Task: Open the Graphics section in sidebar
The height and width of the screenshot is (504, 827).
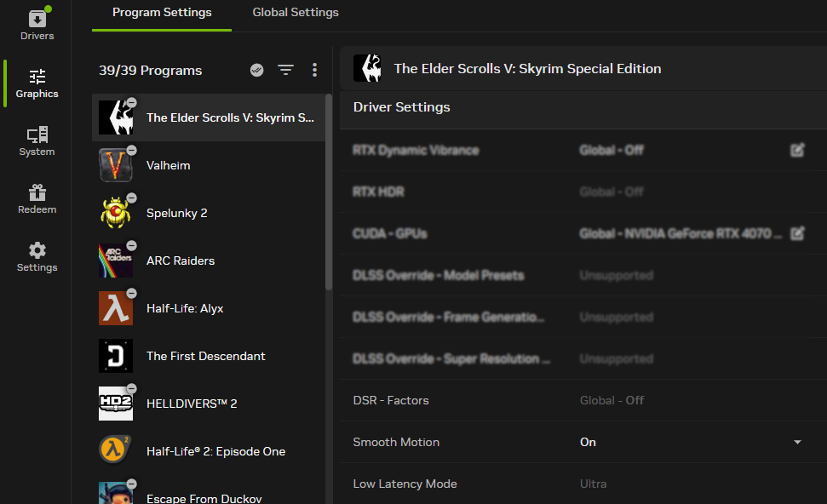Action: [x=37, y=83]
